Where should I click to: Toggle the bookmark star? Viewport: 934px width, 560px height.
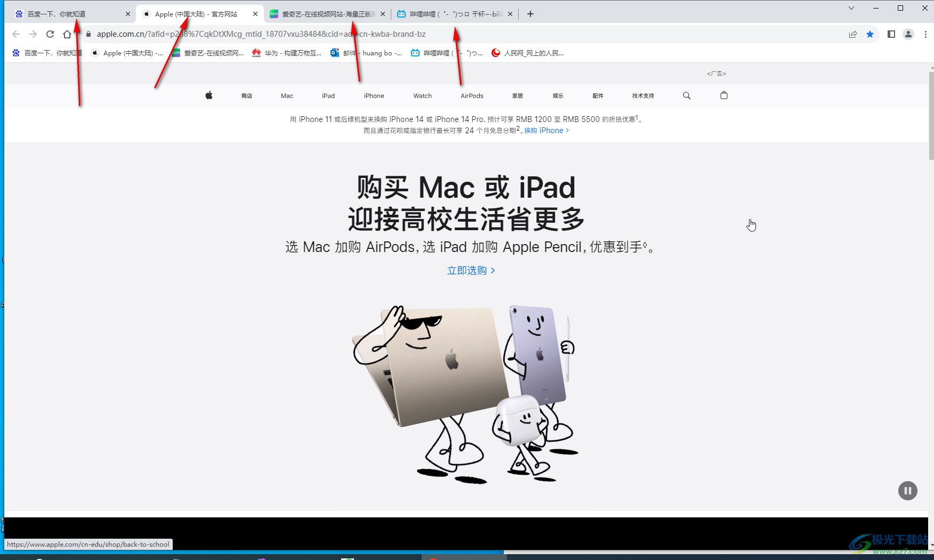[x=870, y=34]
